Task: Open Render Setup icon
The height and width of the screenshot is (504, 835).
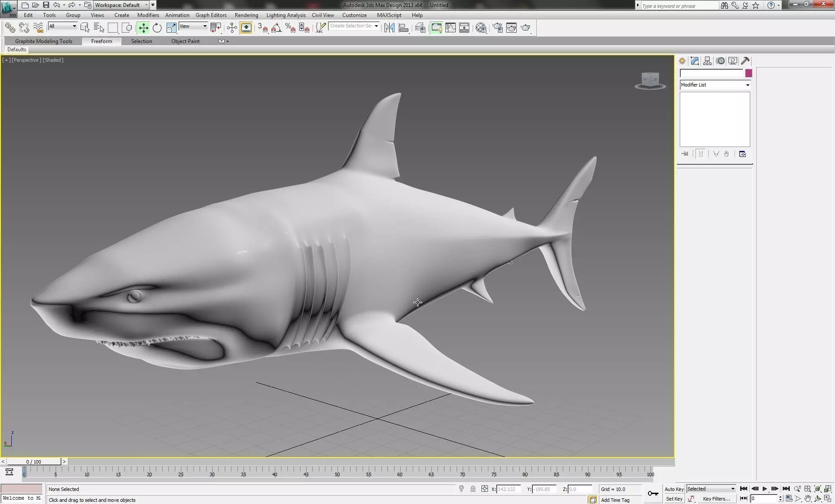Action: (x=497, y=28)
